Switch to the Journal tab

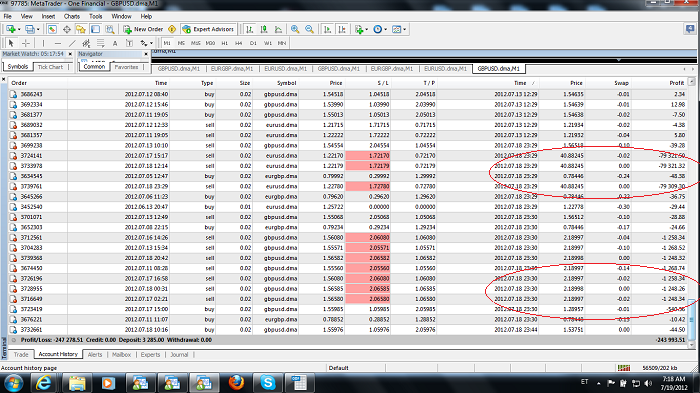click(x=179, y=354)
